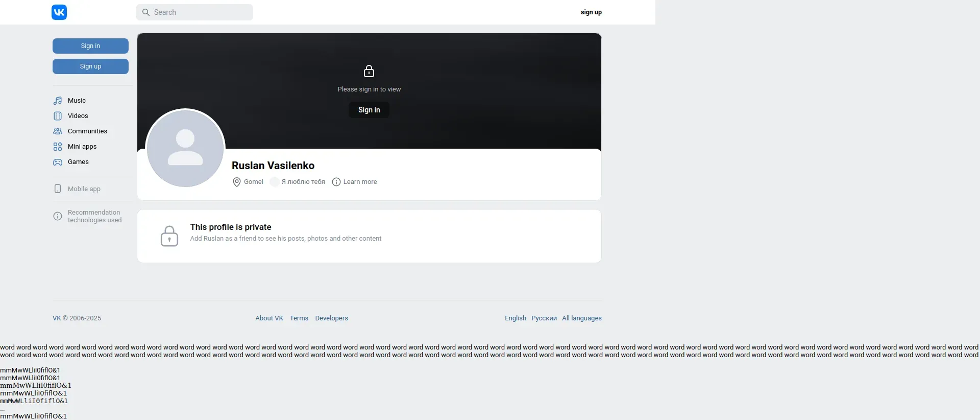980x420 pixels.
Task: Click the private profile padlock icon
Action: tap(169, 236)
